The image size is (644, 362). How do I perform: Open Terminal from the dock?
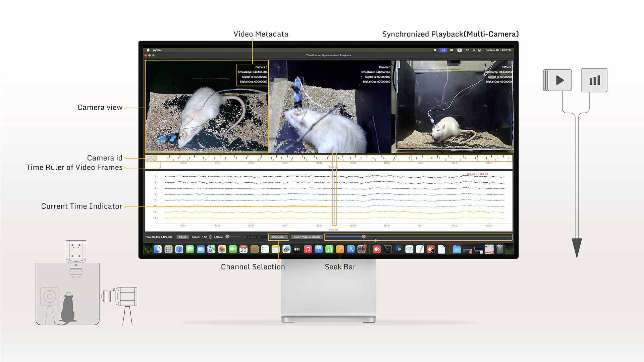click(x=388, y=249)
